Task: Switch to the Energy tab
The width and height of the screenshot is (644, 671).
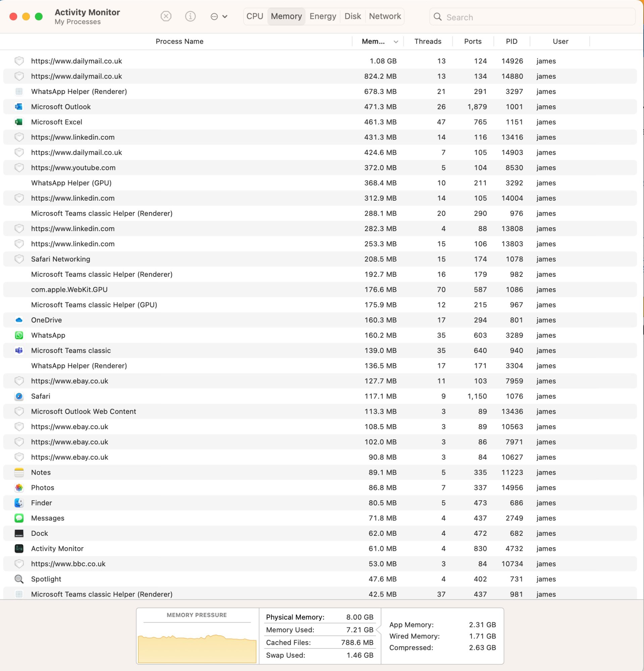Action: point(323,16)
